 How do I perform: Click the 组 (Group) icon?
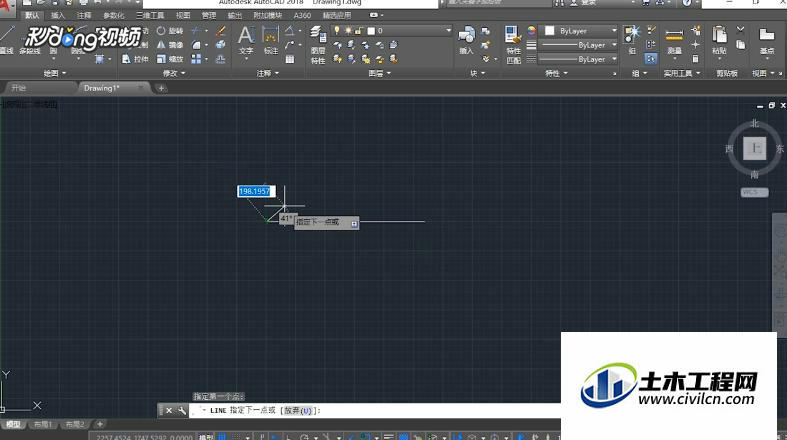click(632, 40)
